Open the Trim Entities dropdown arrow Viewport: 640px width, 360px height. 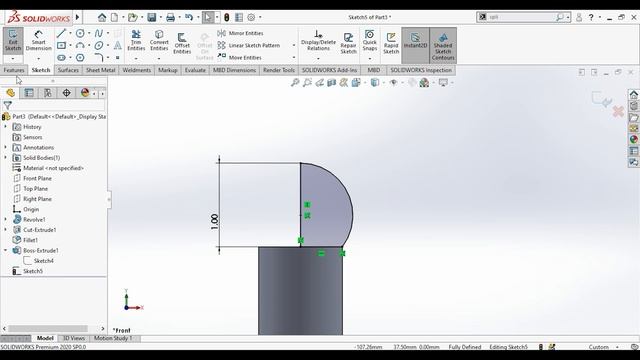(x=136, y=59)
